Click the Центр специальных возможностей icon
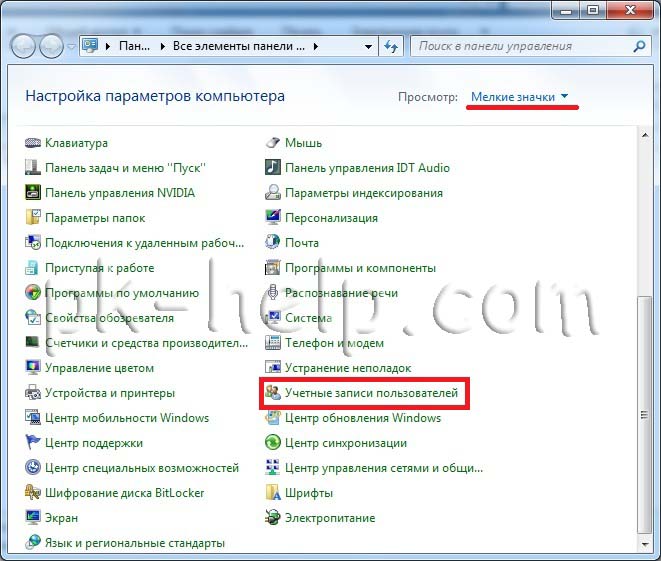 (x=32, y=468)
